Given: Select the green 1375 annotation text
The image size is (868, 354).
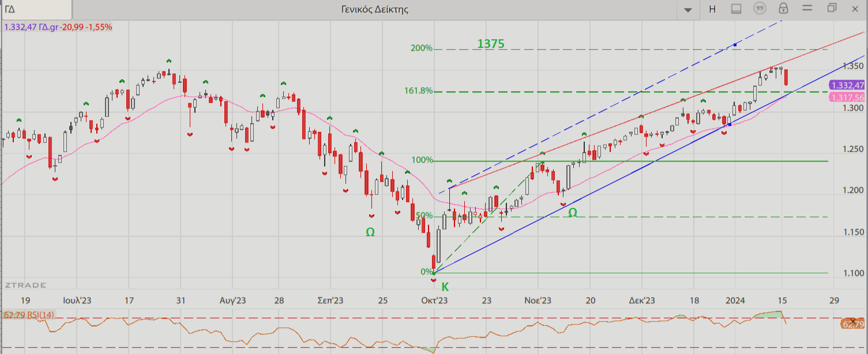Looking at the screenshot, I should [x=491, y=44].
